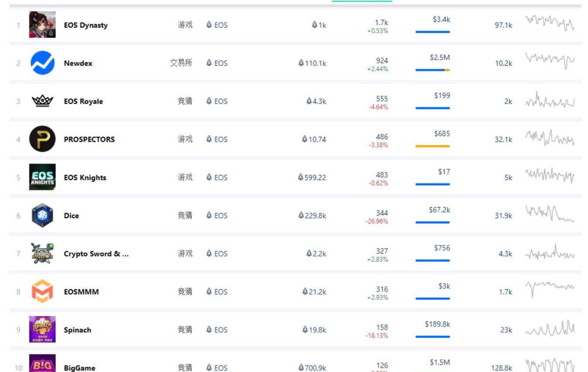Image resolution: width=588 pixels, height=372 pixels.
Task: Click the 交易所 category tag for Newdex
Action: (x=181, y=63)
